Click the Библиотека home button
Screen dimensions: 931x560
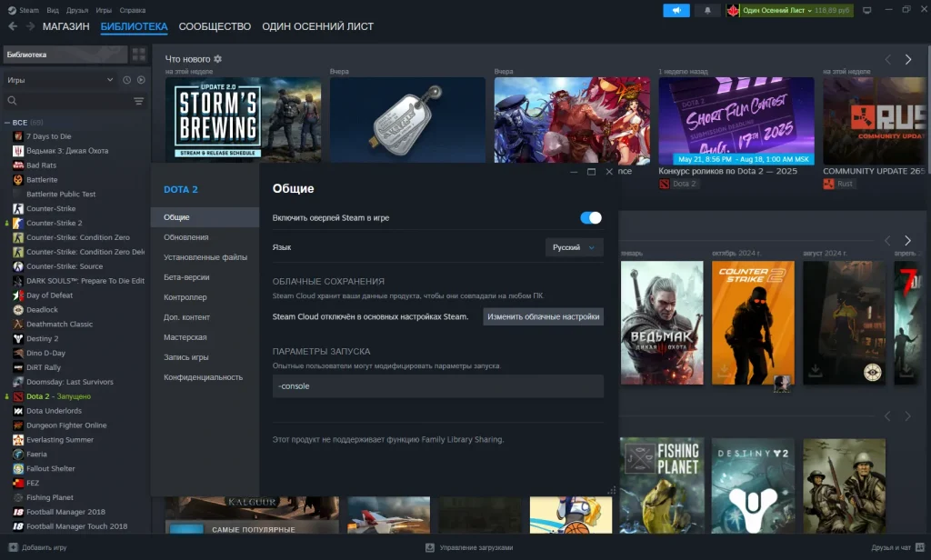65,55
